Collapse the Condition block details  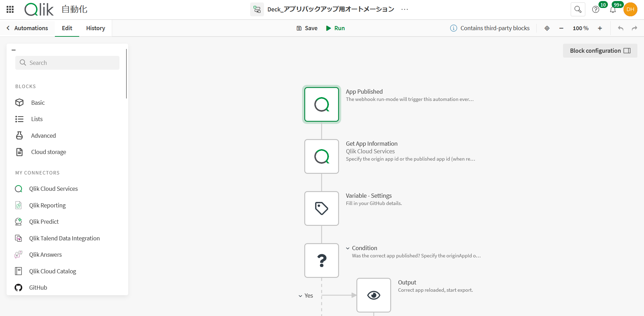click(x=348, y=248)
